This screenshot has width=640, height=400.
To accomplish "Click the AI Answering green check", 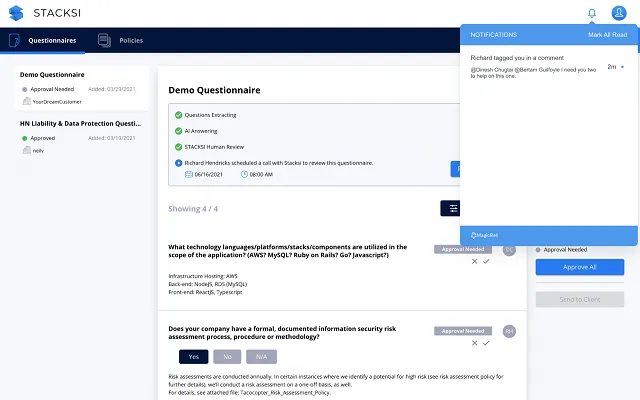I will click(x=178, y=131).
